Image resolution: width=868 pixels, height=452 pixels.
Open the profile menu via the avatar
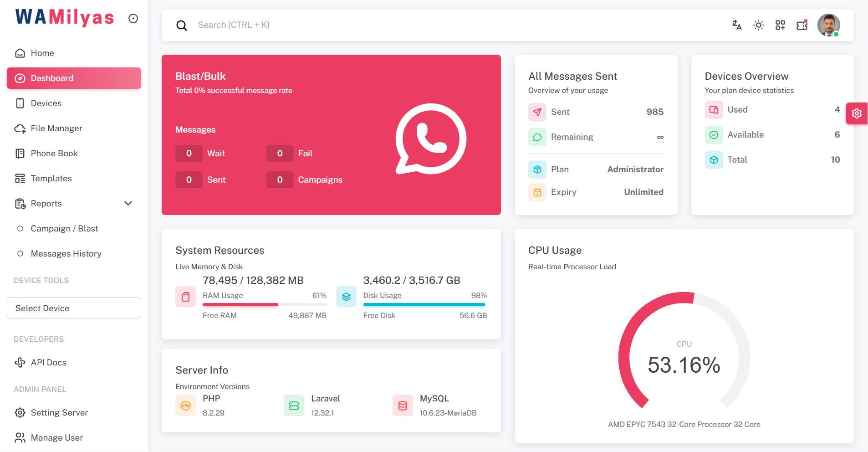click(x=829, y=25)
